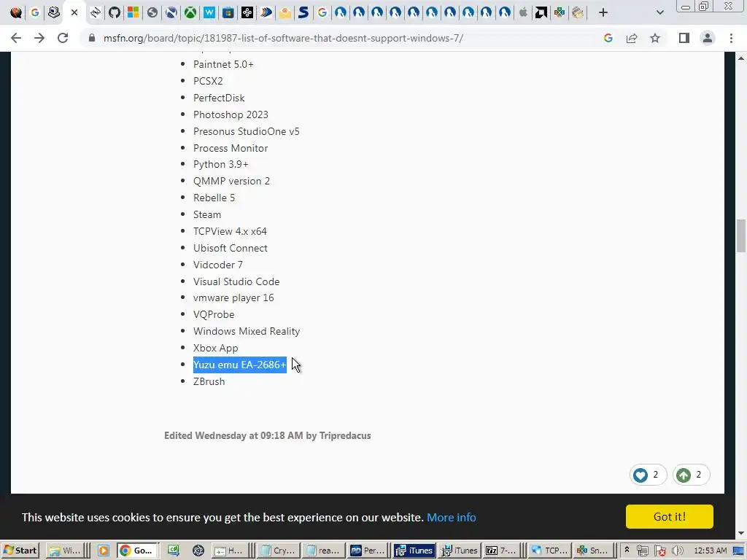Switch to the AMD logo tab
Screen dimensions: 747x560
(x=541, y=13)
